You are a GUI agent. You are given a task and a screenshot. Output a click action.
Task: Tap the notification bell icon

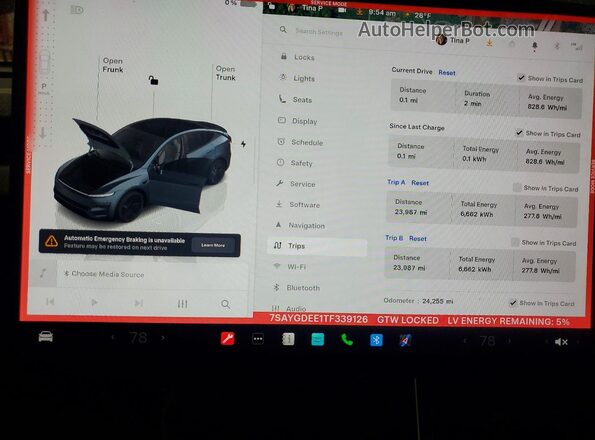535,46
